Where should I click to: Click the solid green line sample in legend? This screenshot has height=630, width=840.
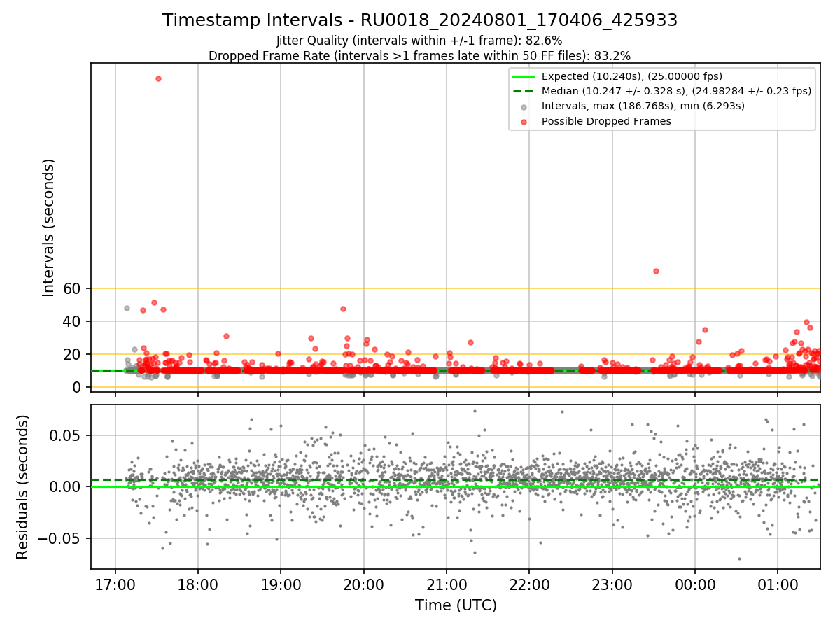click(x=524, y=76)
